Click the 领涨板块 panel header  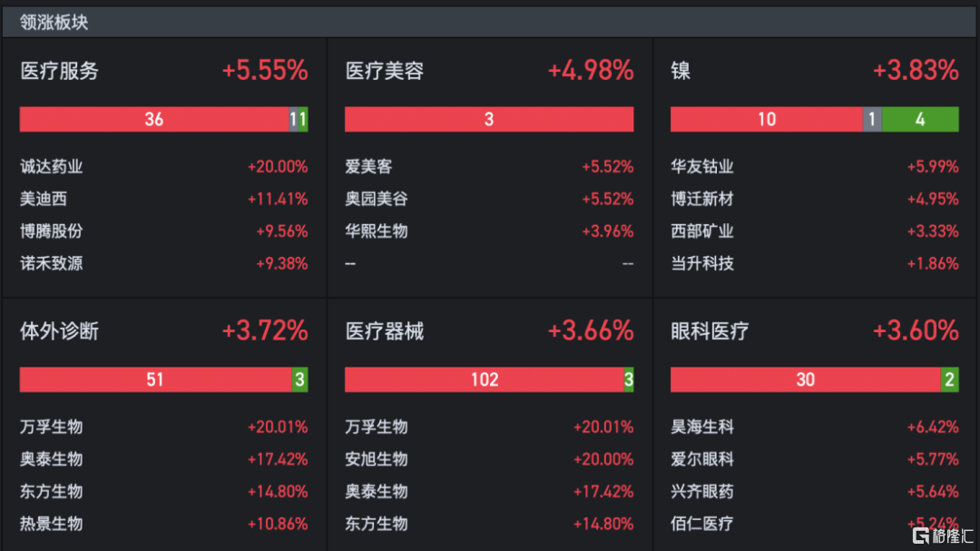pos(54,23)
